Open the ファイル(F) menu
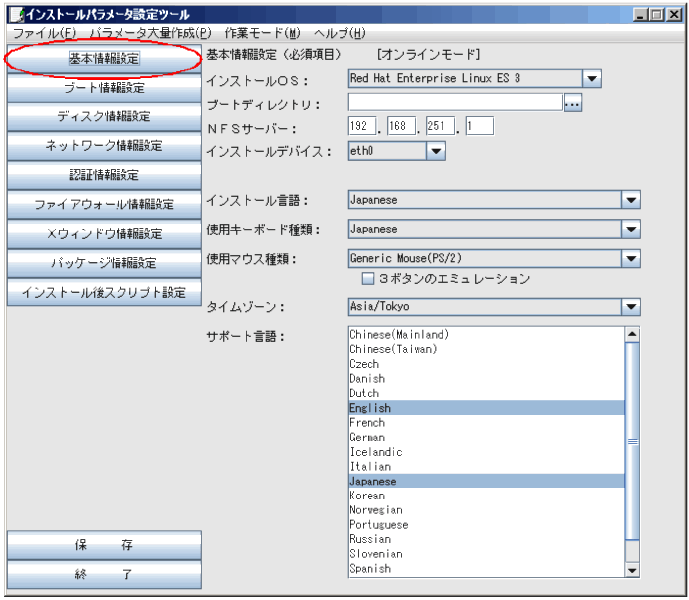Image resolution: width=689 pixels, height=600 pixels. click(44, 33)
